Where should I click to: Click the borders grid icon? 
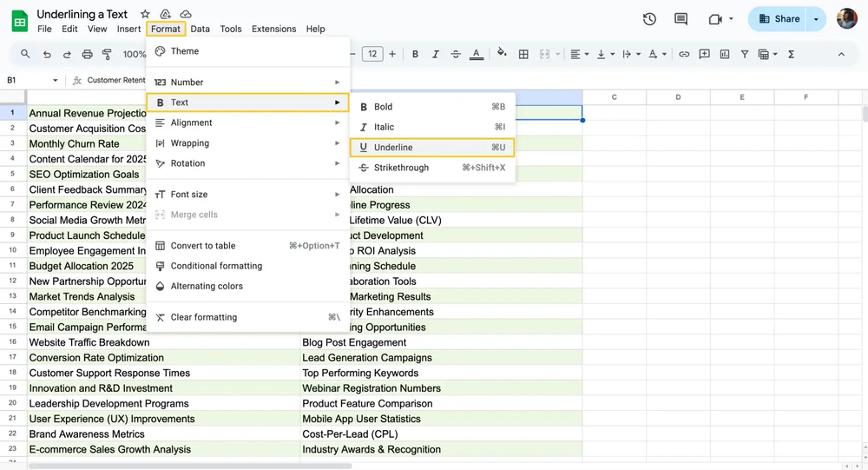click(523, 54)
